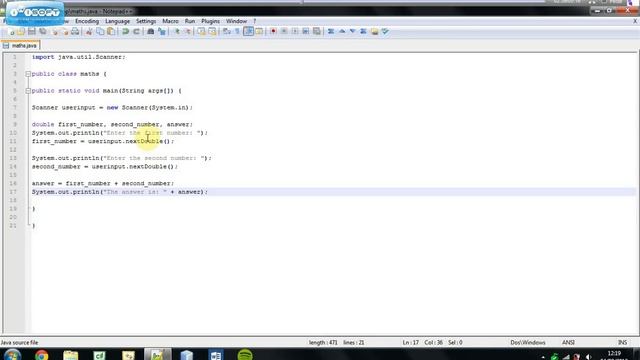Click 'import java.util.Scanner;' code line
Screen dimensions: 640x360
(79, 57)
